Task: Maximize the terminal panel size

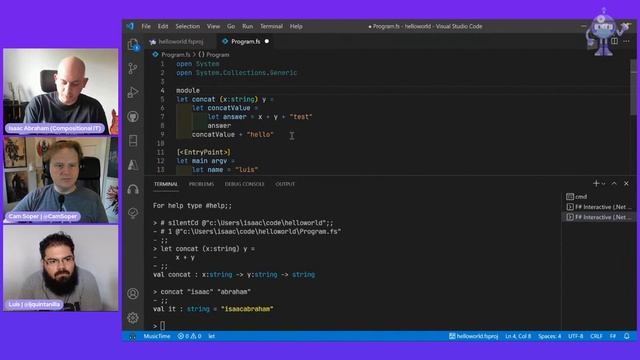Action: pyautogui.click(x=614, y=184)
